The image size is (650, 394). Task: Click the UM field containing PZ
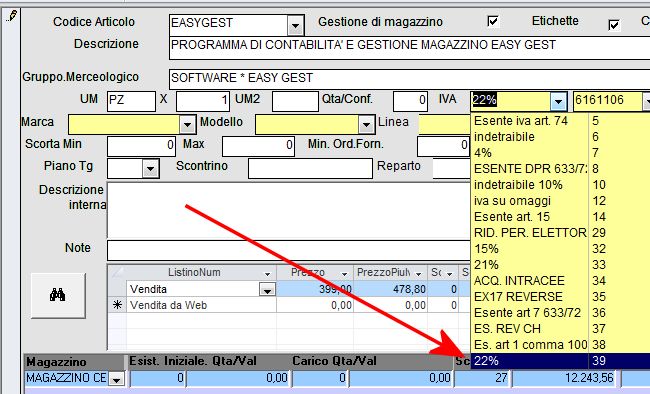(x=131, y=101)
